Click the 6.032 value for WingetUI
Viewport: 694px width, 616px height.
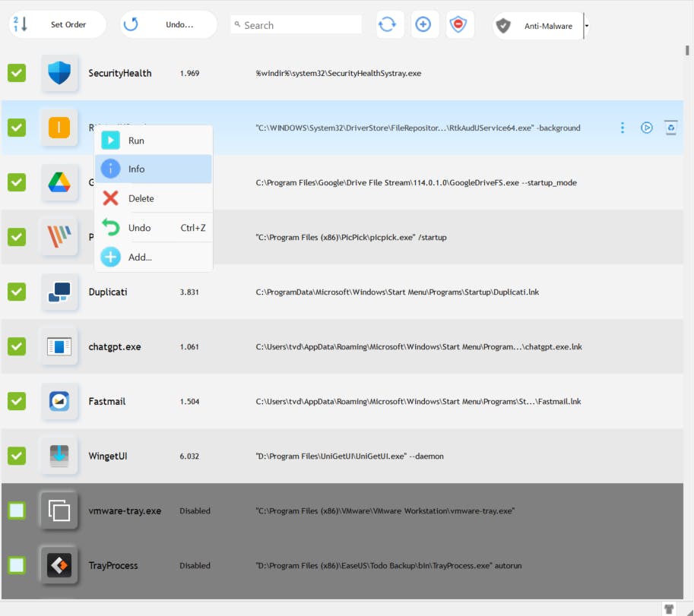[x=189, y=456]
